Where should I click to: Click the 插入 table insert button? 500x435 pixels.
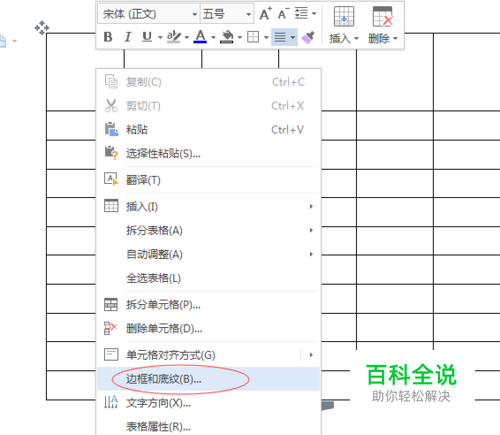click(x=344, y=26)
